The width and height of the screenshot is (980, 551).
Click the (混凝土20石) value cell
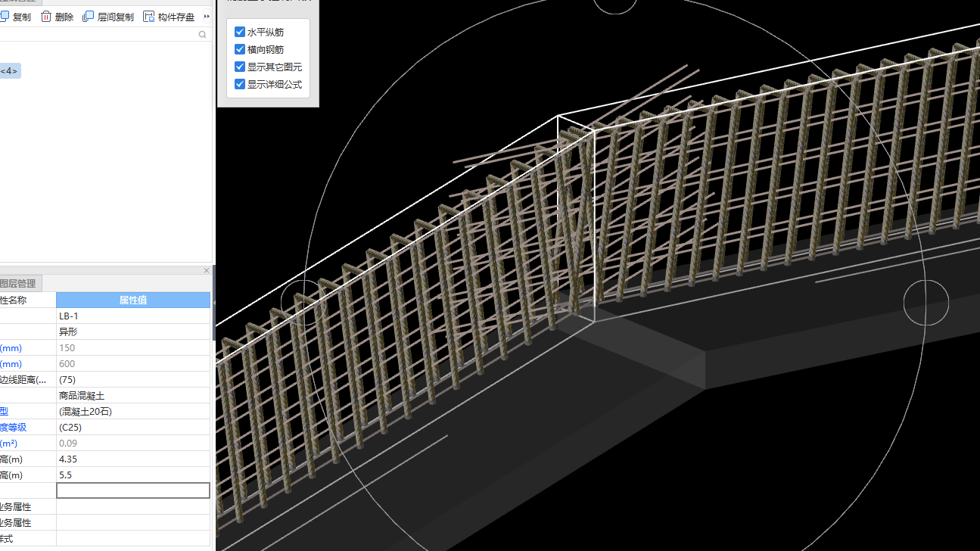point(133,412)
